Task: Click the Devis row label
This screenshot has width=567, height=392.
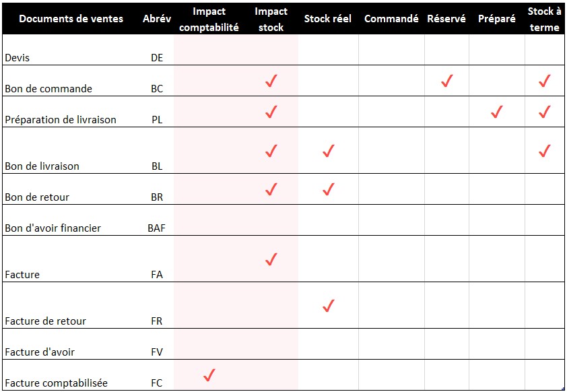Action: [x=18, y=58]
